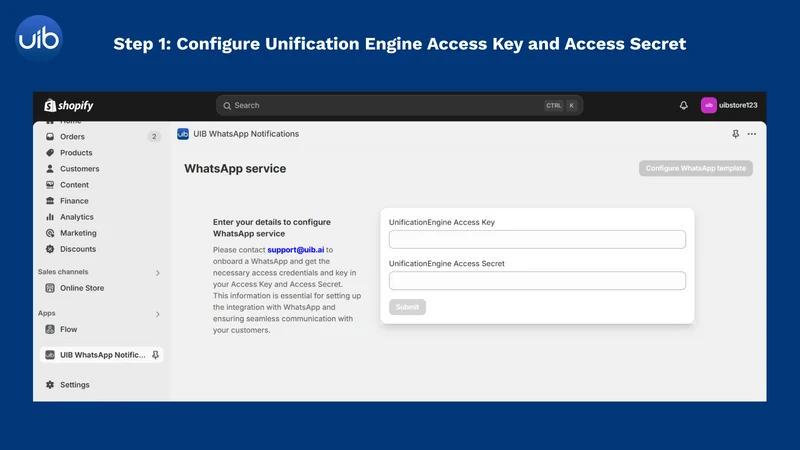This screenshot has height=450, width=800.
Task: Click the Flow app icon
Action: [x=50, y=330]
